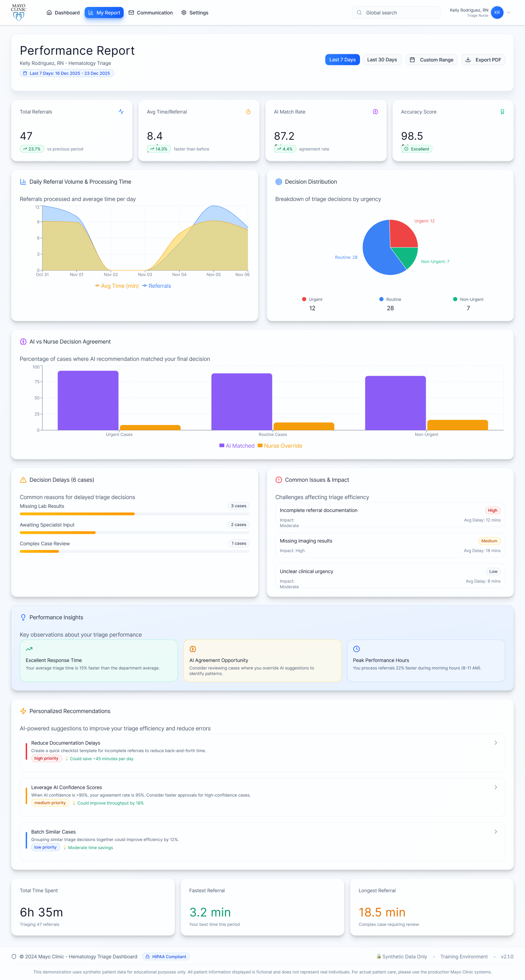Open the Communication tab
Viewport: 525px width, 980px height.
click(151, 13)
